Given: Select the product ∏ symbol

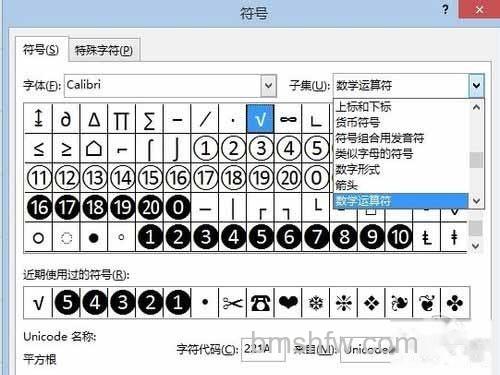Looking at the screenshot, I should click(122, 119).
